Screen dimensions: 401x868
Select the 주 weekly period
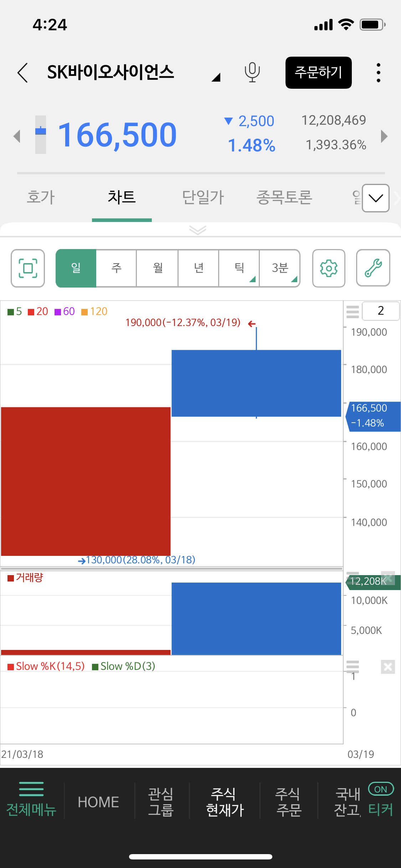click(x=117, y=268)
